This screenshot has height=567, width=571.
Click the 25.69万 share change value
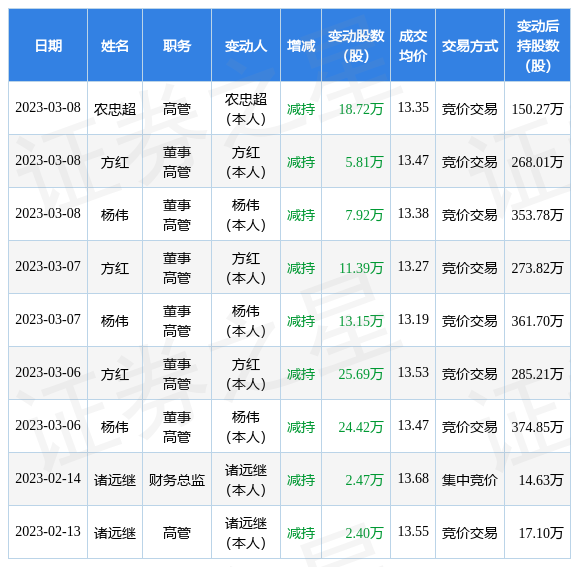pyautogui.click(x=361, y=374)
